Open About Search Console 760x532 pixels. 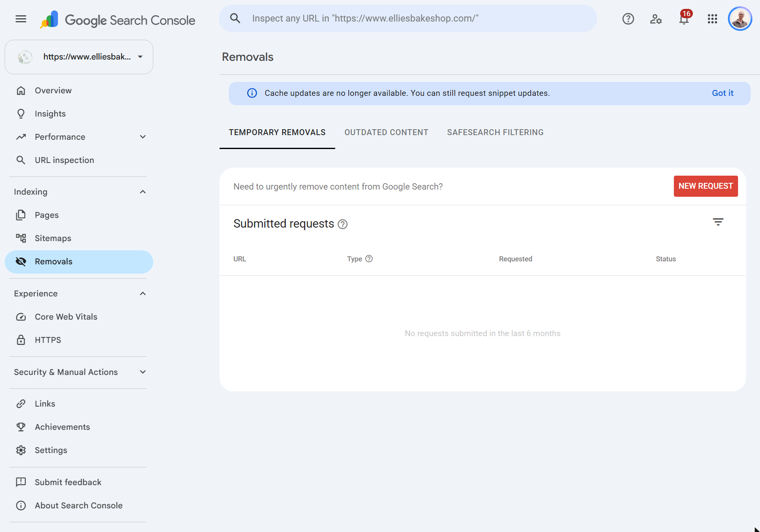point(79,505)
